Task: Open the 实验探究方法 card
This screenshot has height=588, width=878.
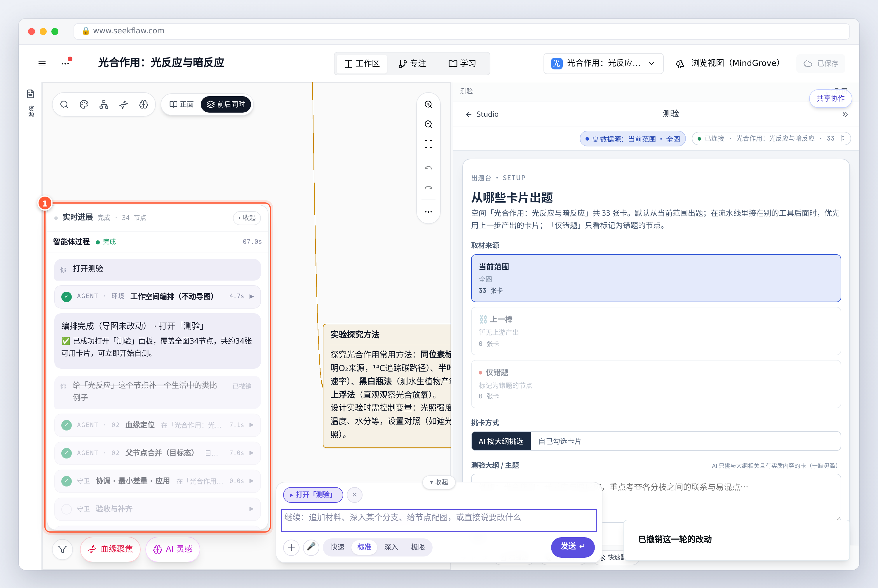Action: click(x=387, y=386)
